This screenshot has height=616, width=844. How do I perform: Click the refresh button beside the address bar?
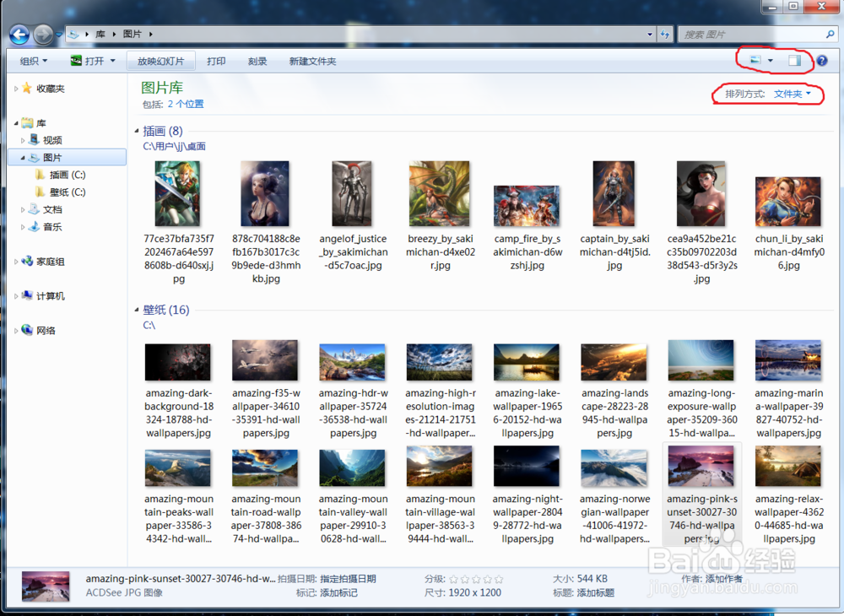[665, 35]
